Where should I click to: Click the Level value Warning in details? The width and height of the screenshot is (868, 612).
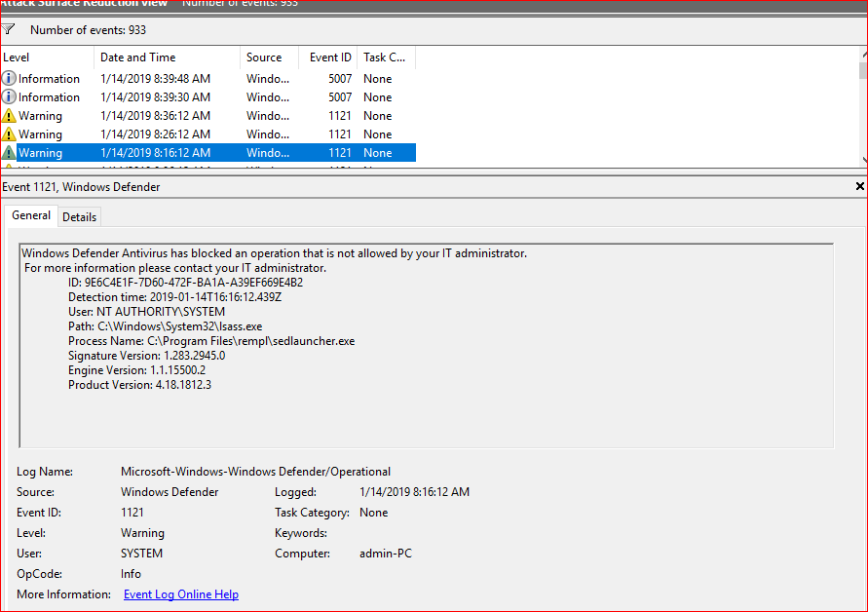coord(142,533)
